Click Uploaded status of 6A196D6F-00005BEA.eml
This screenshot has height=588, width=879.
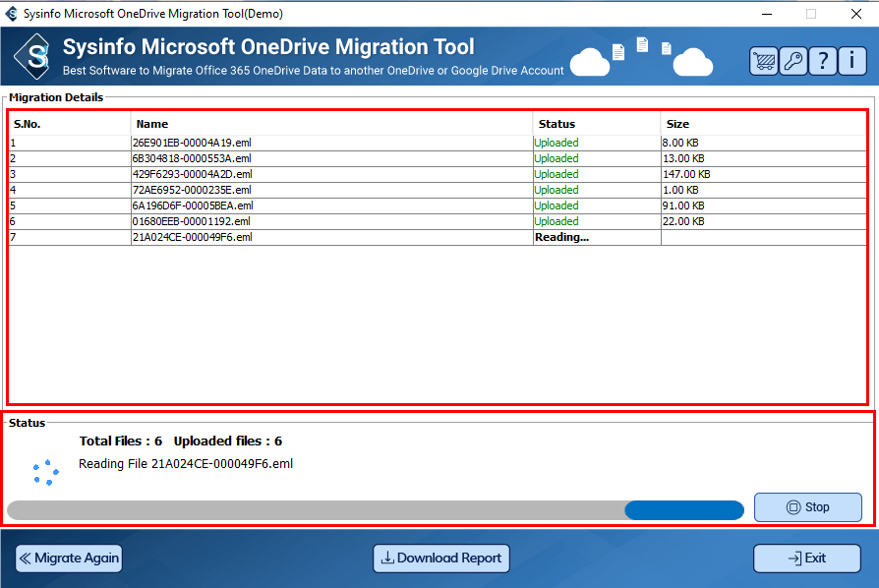pyautogui.click(x=557, y=206)
